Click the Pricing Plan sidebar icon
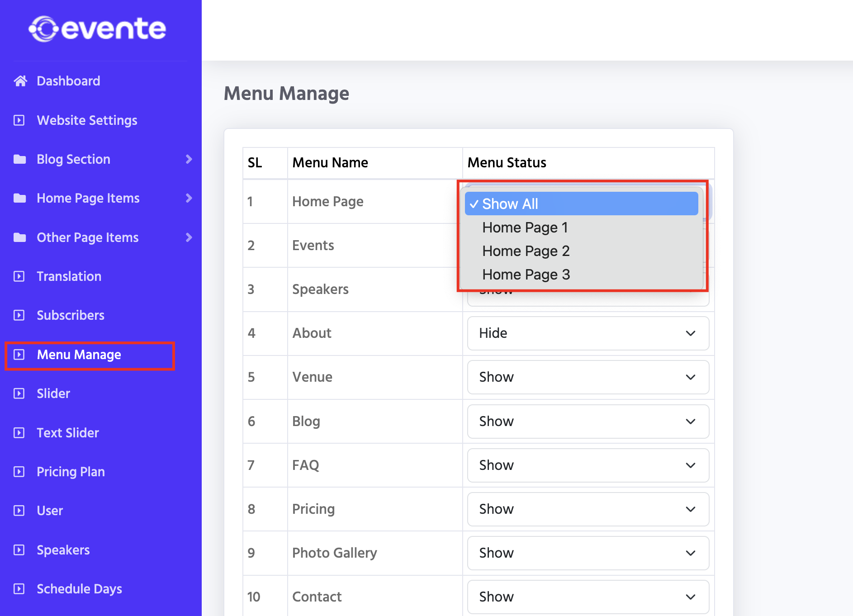 (19, 472)
